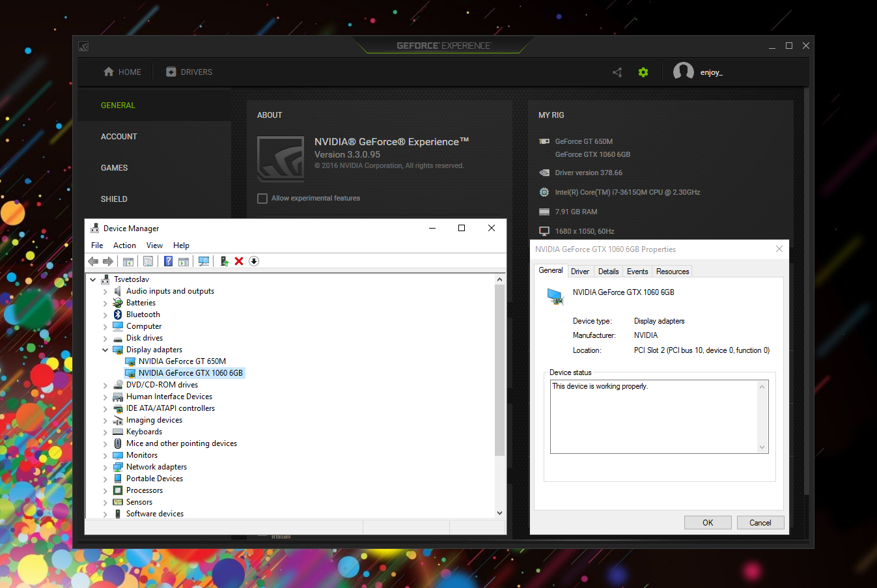Click inside the Device status text box
This screenshot has height=588, width=877.
(x=654, y=417)
